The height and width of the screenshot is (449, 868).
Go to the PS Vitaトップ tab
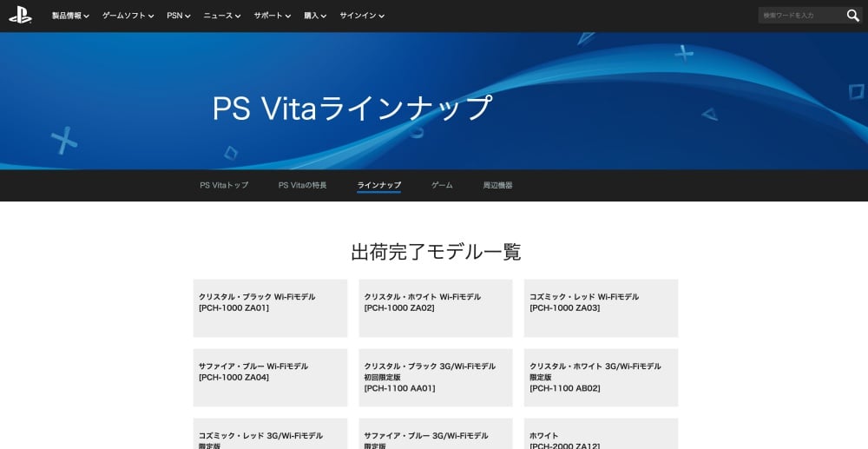click(x=224, y=185)
